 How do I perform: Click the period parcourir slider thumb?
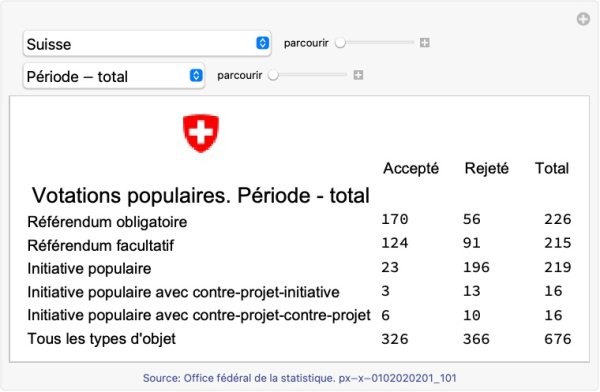coord(273,75)
